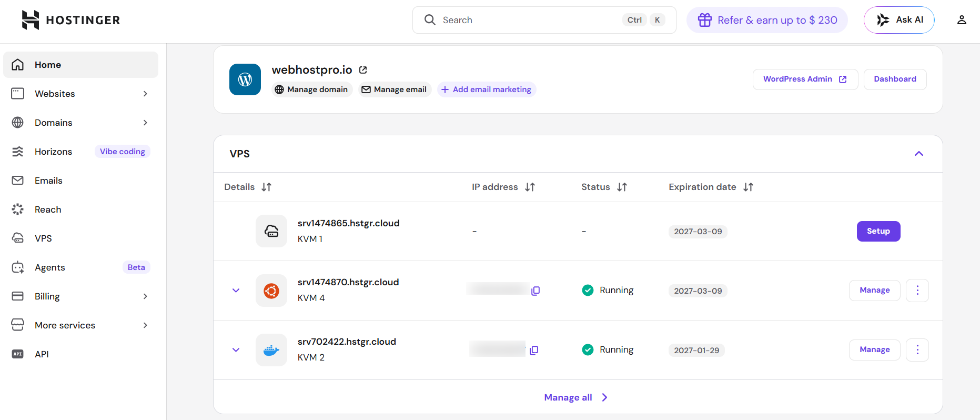Open More services in sidebar
The height and width of the screenshot is (420, 980).
point(81,325)
